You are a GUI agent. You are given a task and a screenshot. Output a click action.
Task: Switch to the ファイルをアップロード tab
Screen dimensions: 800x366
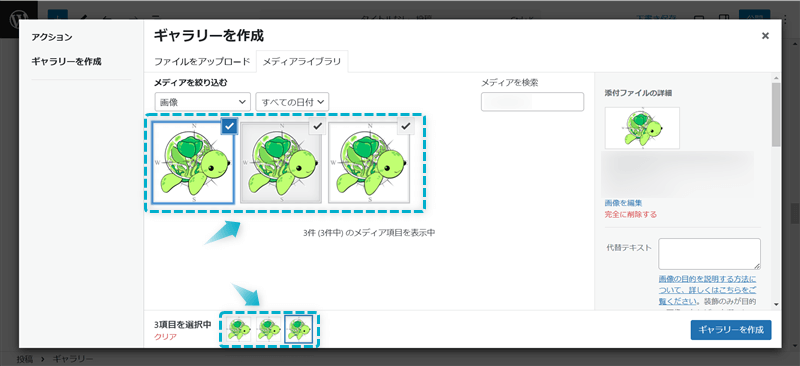pyautogui.click(x=202, y=62)
